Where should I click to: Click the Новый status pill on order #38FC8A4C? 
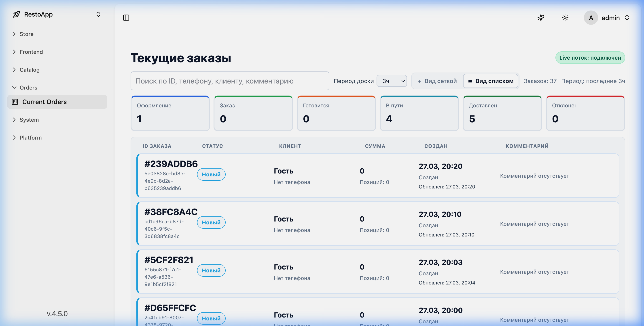click(x=211, y=222)
